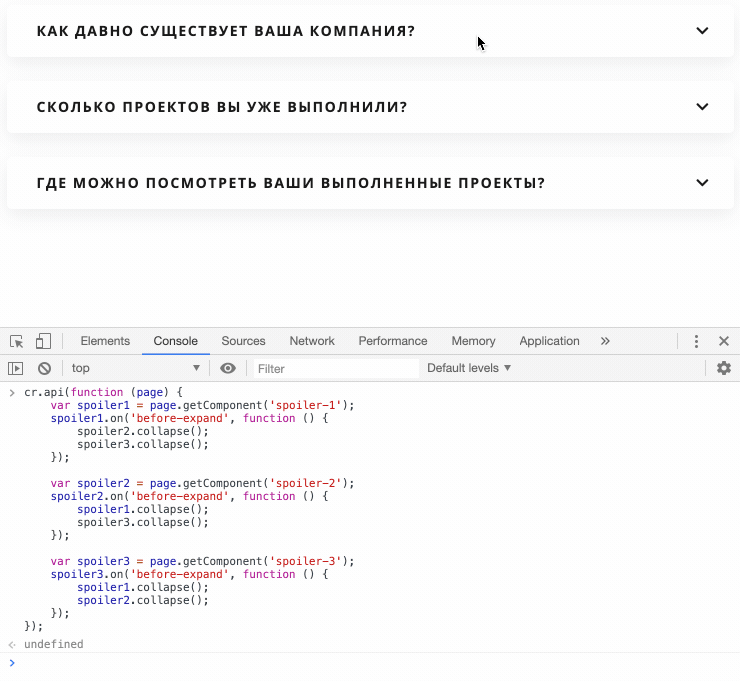This screenshot has width=740, height=681.
Task: Open the top JavaScript context dropdown
Action: (135, 368)
